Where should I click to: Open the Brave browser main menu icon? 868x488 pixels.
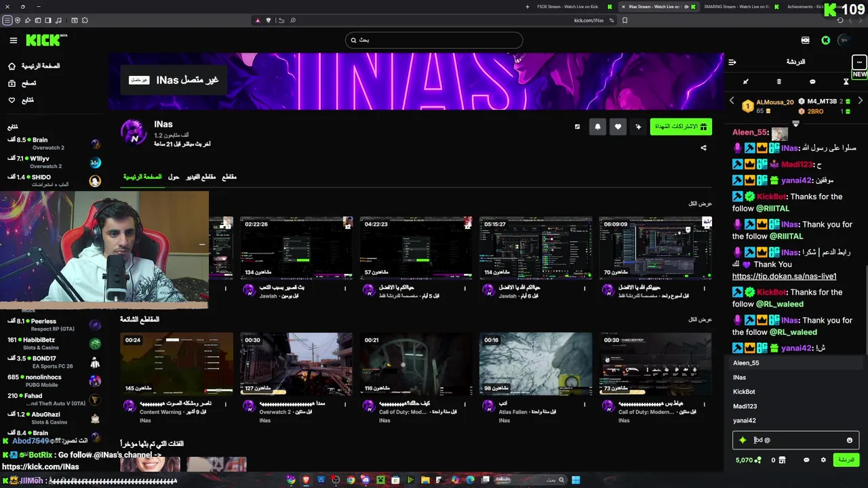point(7,20)
